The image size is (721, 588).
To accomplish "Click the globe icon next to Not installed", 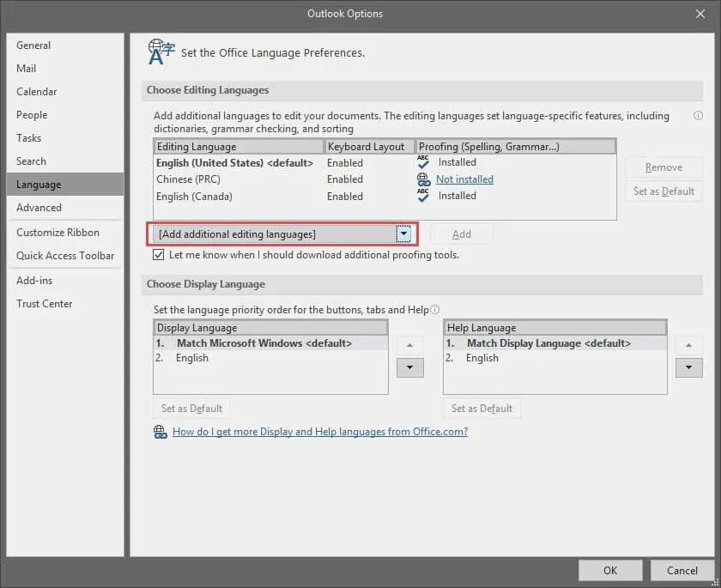I will [x=423, y=179].
